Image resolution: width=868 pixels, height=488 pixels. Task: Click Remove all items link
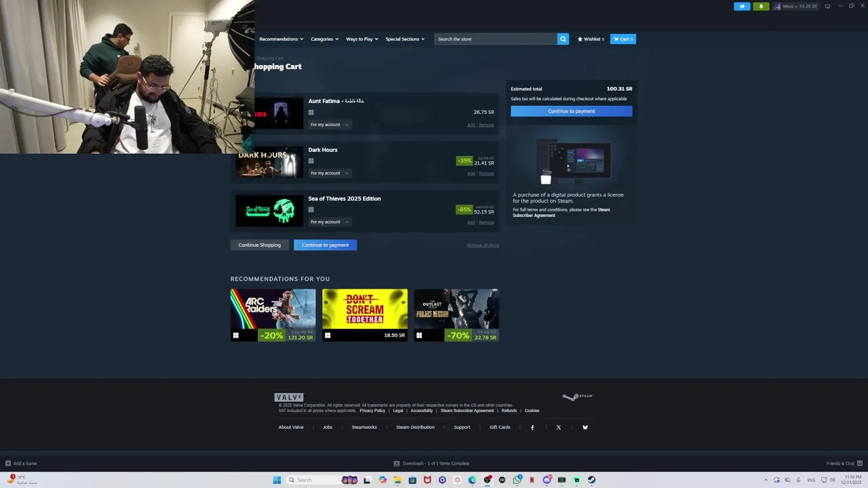(482, 245)
